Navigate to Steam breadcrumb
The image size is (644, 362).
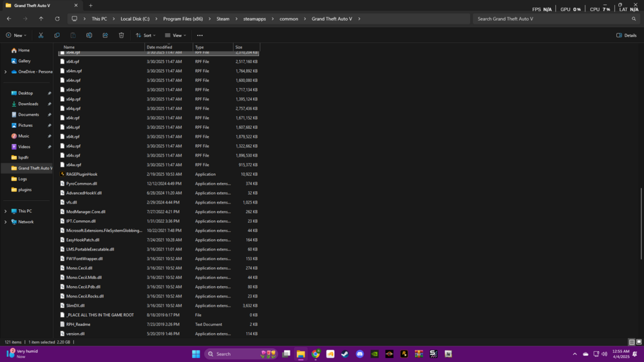pos(223,19)
